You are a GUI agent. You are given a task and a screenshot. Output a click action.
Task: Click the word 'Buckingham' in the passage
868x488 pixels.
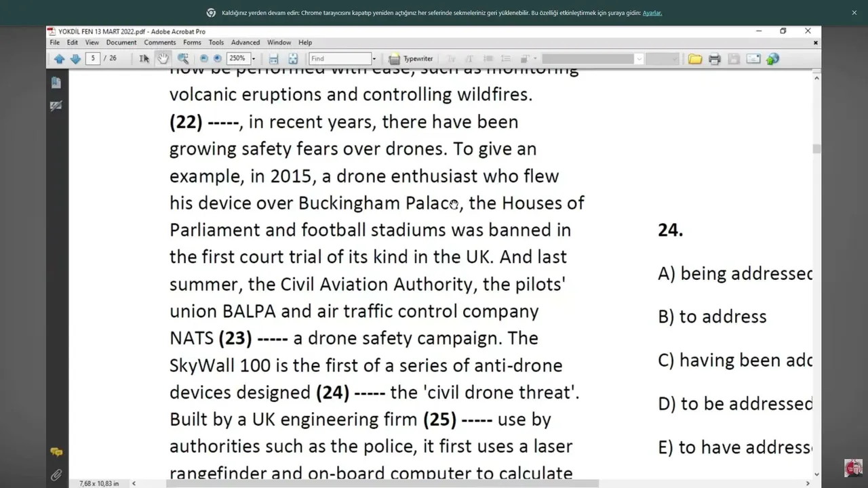tap(349, 203)
